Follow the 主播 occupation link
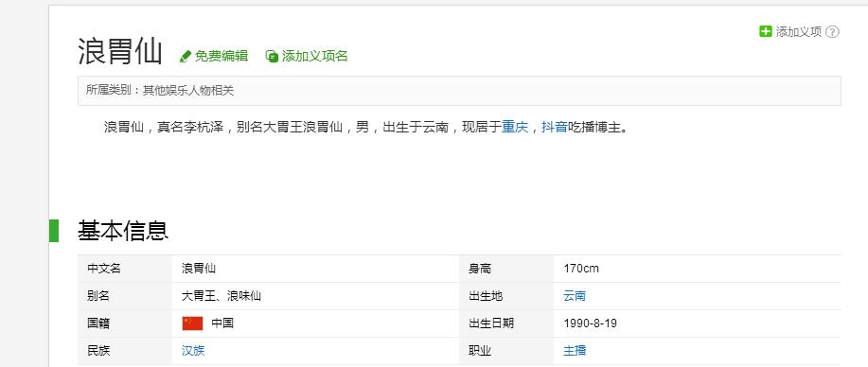This screenshot has width=868, height=367. pyautogui.click(x=575, y=351)
